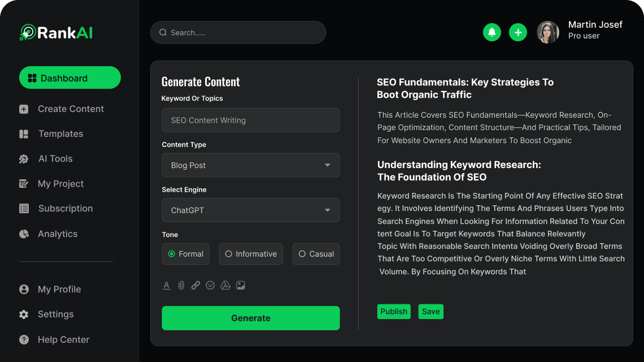The height and width of the screenshot is (362, 644).
Task: Expand the Content Type Blog Post dropdown
Action: point(251,165)
